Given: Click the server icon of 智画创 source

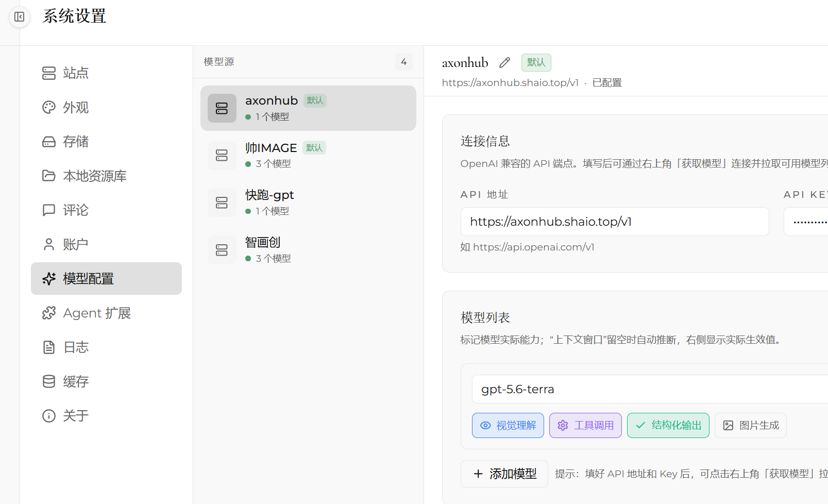Looking at the screenshot, I should tap(222, 250).
